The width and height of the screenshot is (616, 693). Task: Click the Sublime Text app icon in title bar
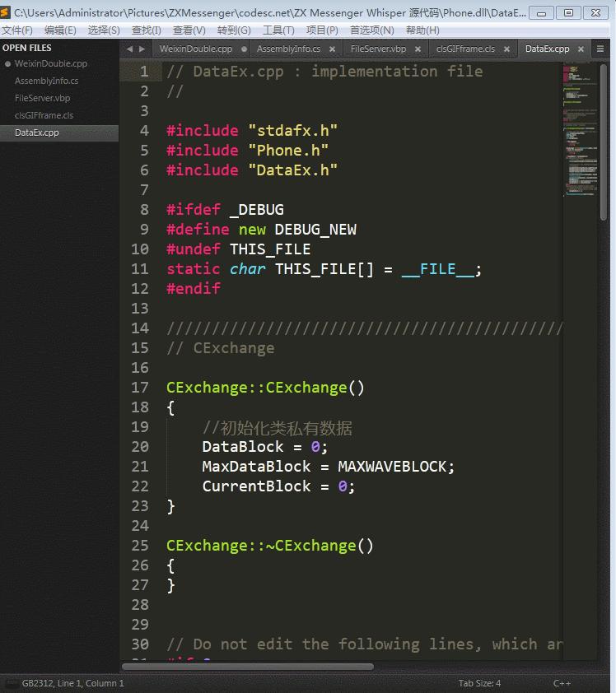tap(5, 12)
